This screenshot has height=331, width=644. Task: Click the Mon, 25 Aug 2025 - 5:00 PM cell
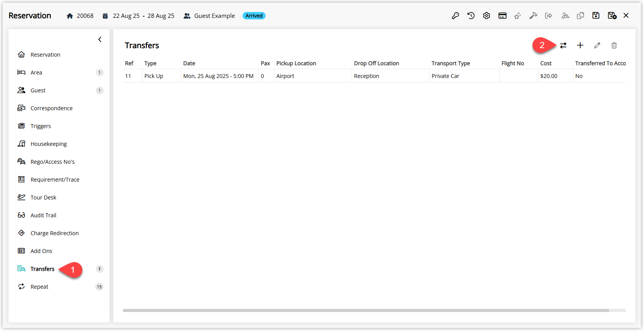[x=218, y=76]
